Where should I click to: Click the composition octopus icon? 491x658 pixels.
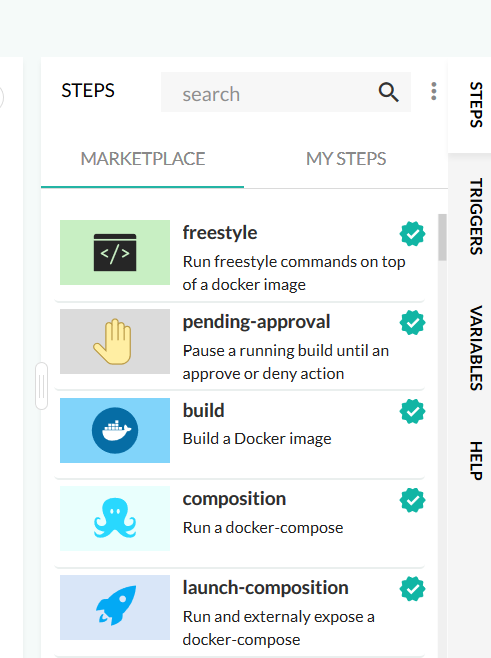(115, 518)
